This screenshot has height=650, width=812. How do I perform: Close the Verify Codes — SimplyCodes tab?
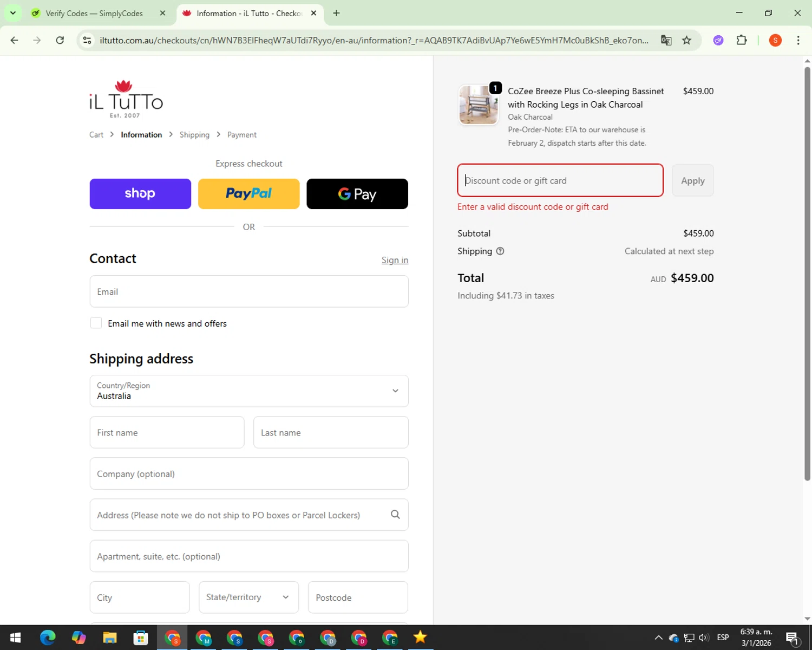pos(162,13)
